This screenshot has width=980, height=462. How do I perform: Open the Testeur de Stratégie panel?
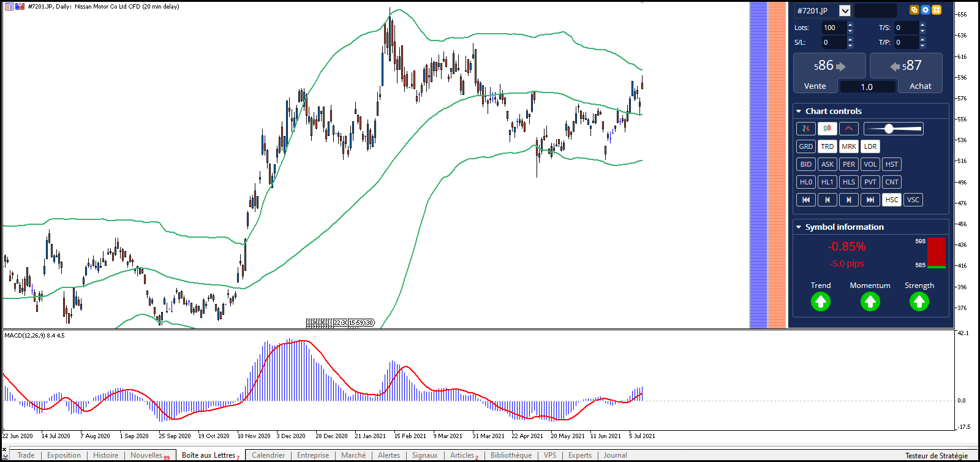click(x=937, y=456)
